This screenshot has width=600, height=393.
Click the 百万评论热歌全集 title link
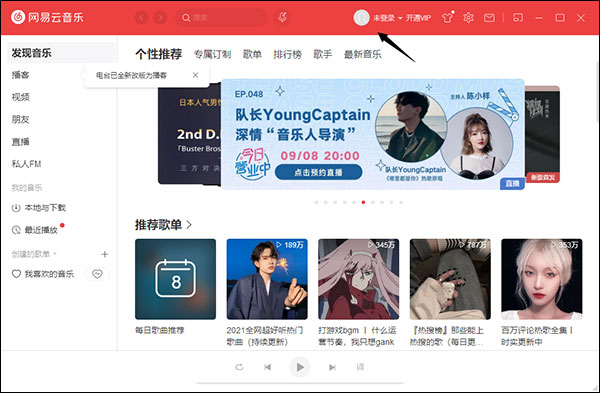(x=537, y=336)
